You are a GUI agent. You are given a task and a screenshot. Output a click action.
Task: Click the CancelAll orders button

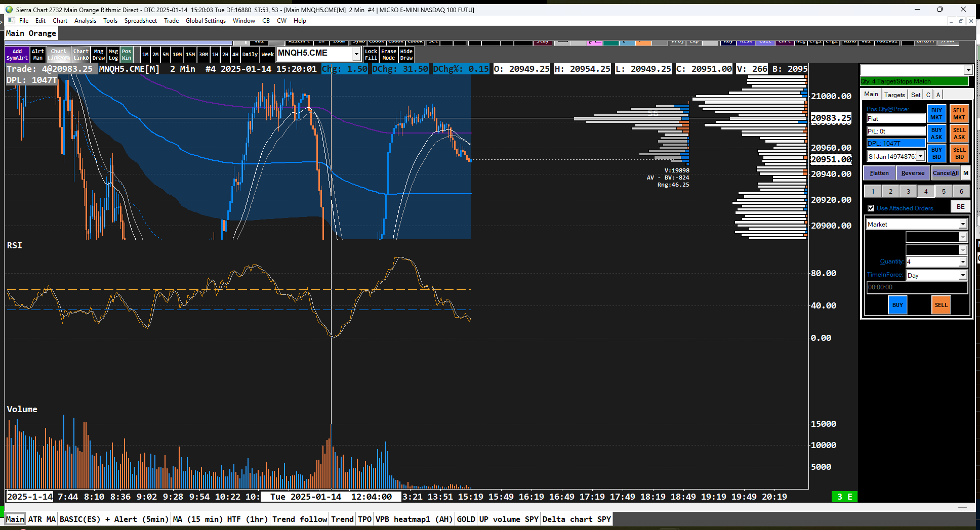(x=946, y=173)
